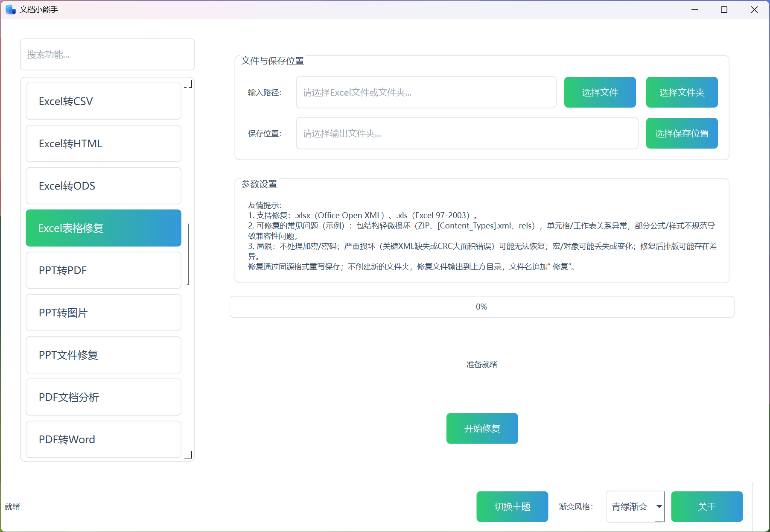Click the 搜索功能 search input field
The height and width of the screenshot is (532, 770).
[x=107, y=54]
